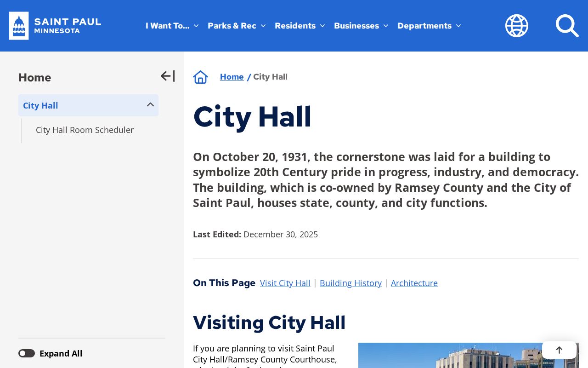Click the On This Page label
588x368 pixels.
224,283
